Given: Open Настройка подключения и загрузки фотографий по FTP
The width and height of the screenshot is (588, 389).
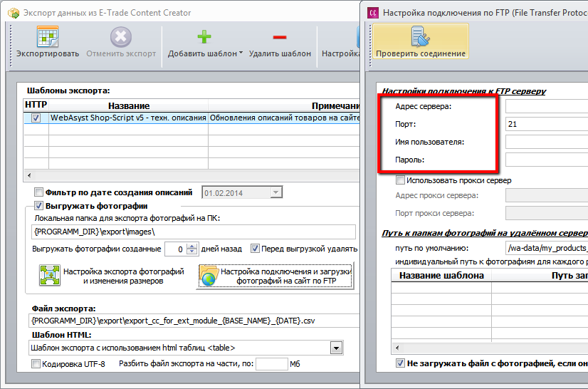Looking at the screenshot, I should tap(275, 276).
